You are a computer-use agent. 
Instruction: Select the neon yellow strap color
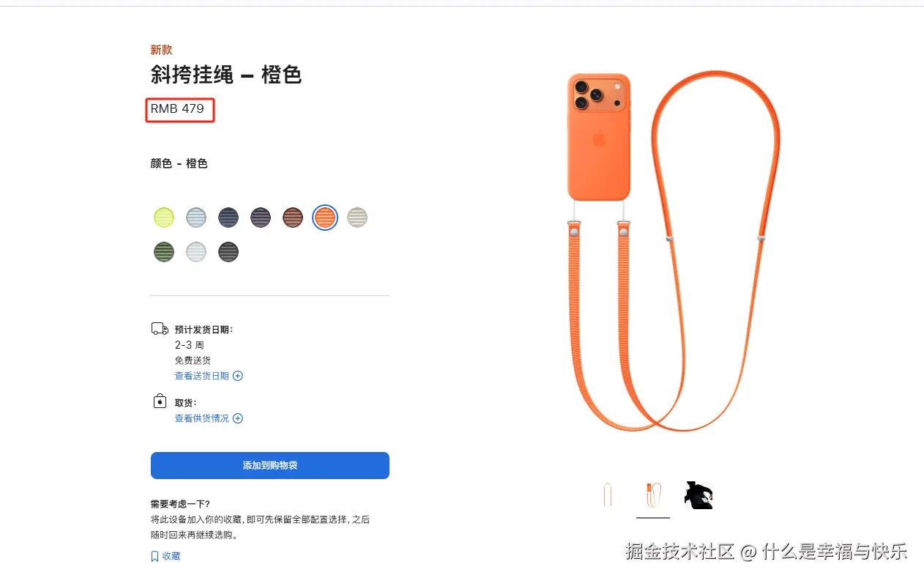tap(164, 218)
